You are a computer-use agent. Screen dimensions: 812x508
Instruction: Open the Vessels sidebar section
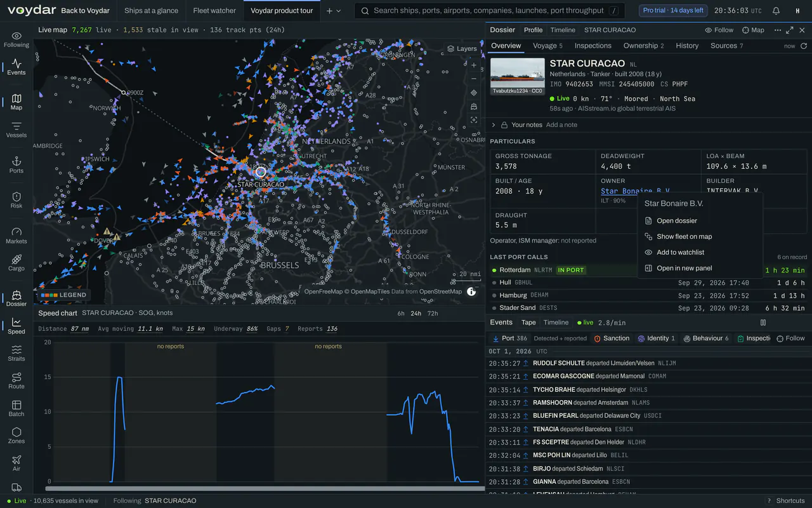click(16, 130)
